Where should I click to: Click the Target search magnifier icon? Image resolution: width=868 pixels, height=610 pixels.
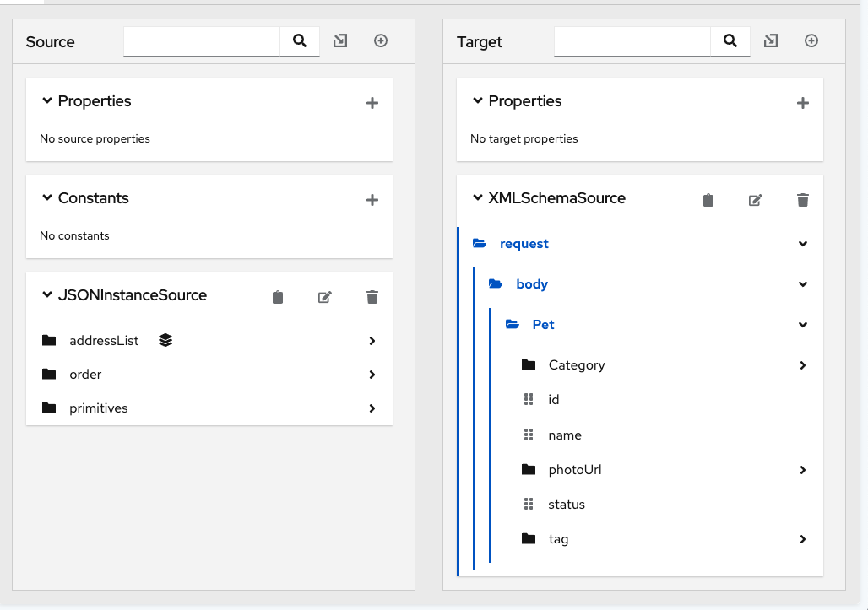pyautogui.click(x=730, y=40)
